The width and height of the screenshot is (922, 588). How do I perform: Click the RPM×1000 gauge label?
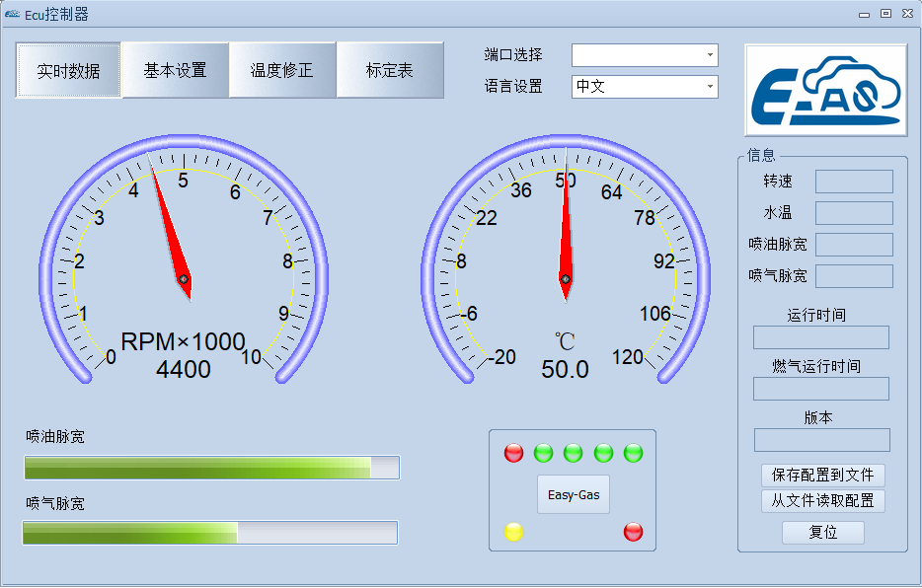pyautogui.click(x=183, y=342)
